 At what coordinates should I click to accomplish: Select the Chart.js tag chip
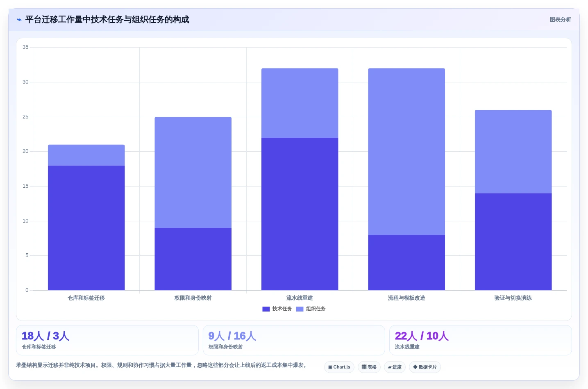pos(339,367)
